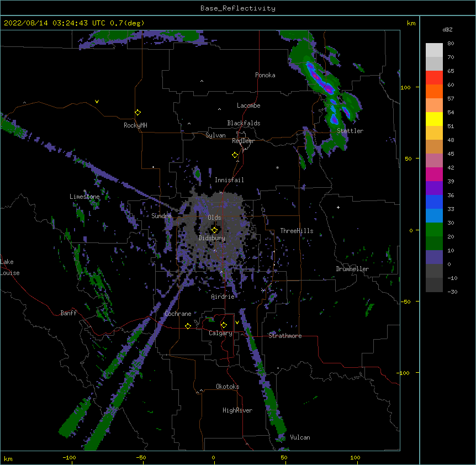Click the Banff label
This screenshot has height=465, width=476.
click(68, 313)
